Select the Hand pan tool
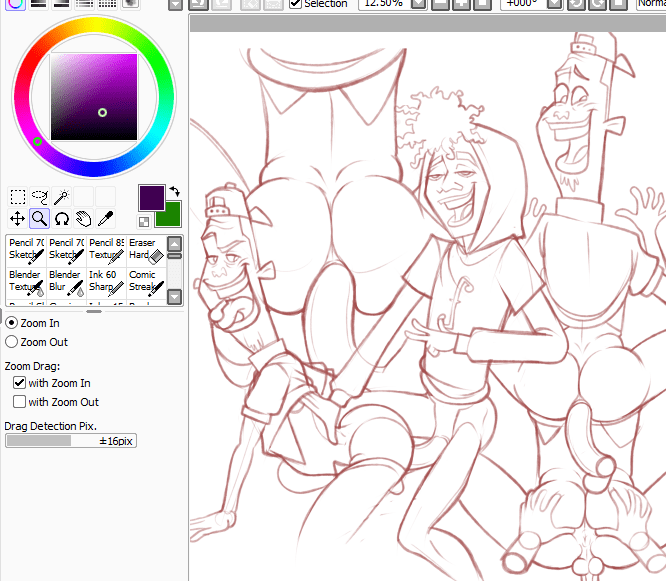This screenshot has height=581, width=666. [x=84, y=219]
